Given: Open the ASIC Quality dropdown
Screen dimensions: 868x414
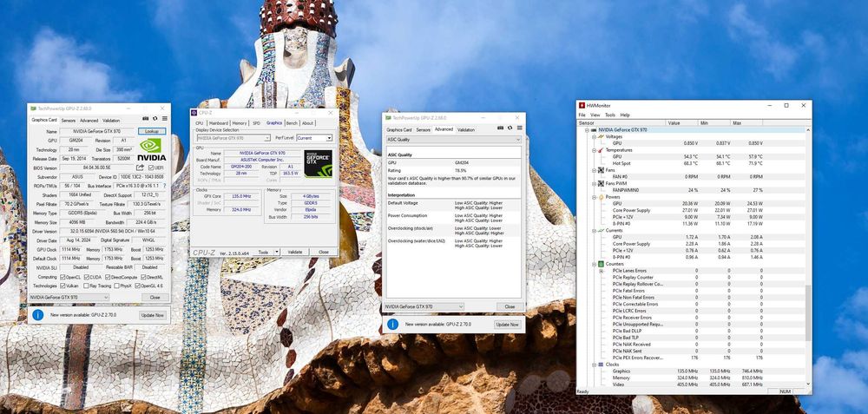Looking at the screenshot, I should pyautogui.click(x=453, y=140).
